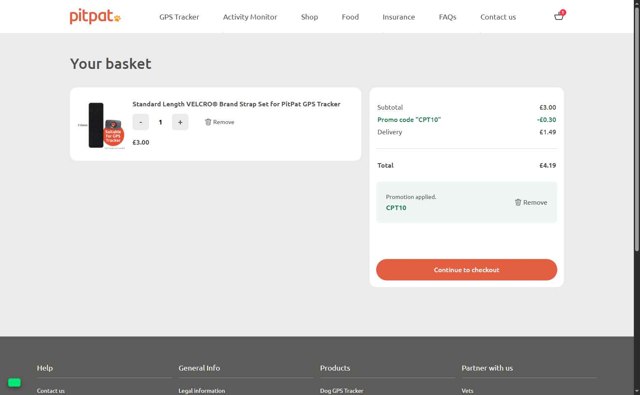
Task: Click the Help footer heading
Action: click(45, 368)
